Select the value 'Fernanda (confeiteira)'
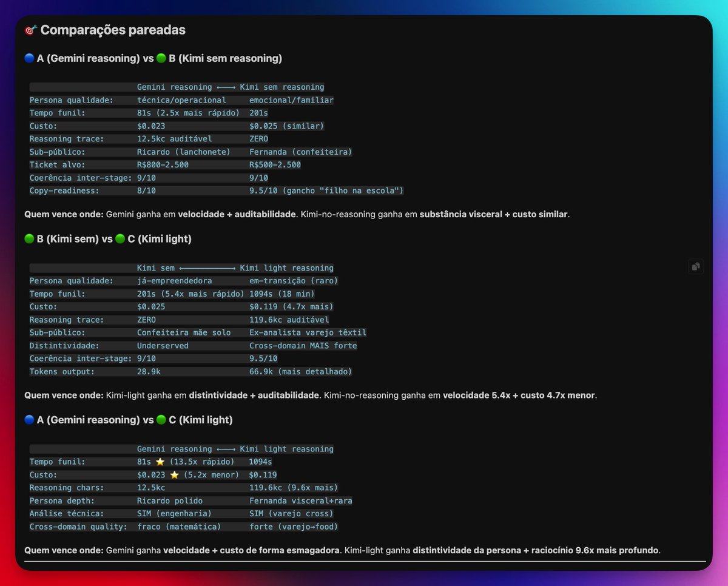728x586 pixels. click(300, 152)
